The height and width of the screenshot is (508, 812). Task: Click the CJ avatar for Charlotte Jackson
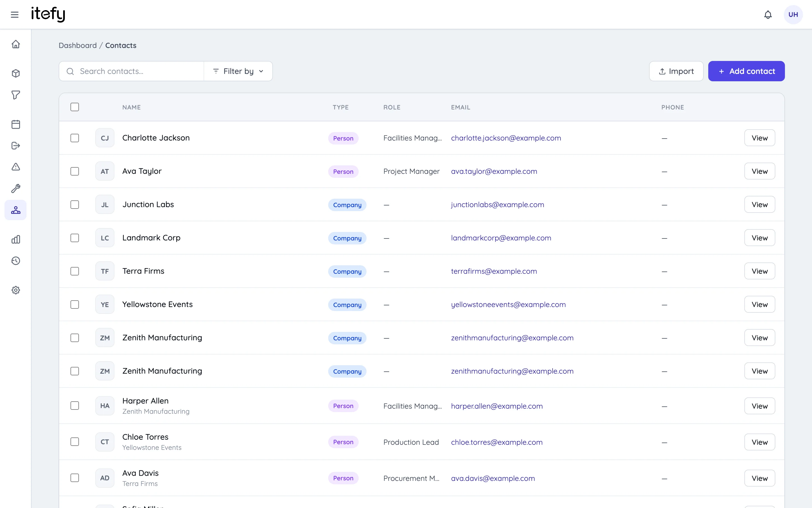(105, 138)
